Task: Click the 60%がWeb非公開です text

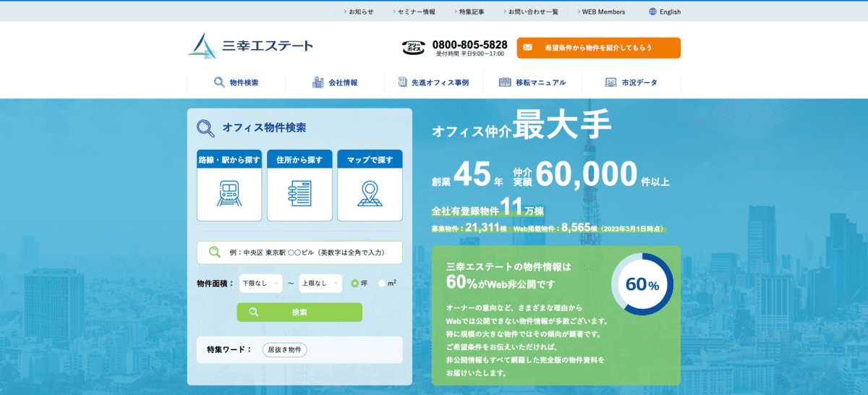Action: point(502,282)
